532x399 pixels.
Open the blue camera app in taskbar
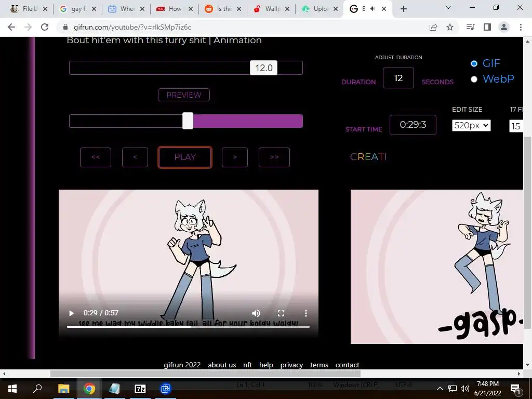[x=166, y=389]
